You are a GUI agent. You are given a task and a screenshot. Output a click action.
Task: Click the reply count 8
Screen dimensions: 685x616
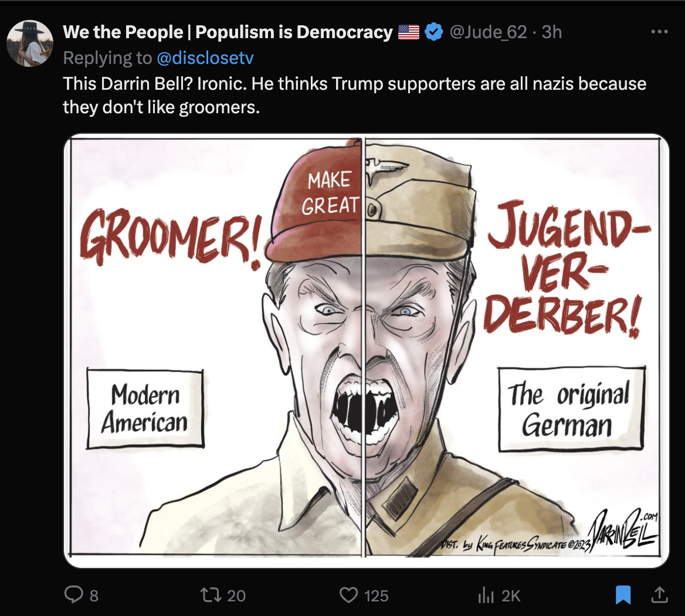tap(94, 595)
